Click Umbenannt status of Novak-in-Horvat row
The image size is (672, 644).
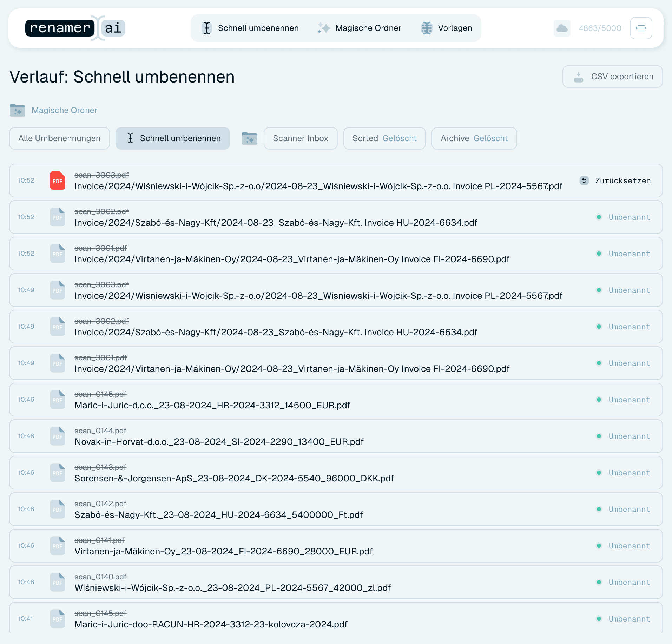[x=623, y=436]
